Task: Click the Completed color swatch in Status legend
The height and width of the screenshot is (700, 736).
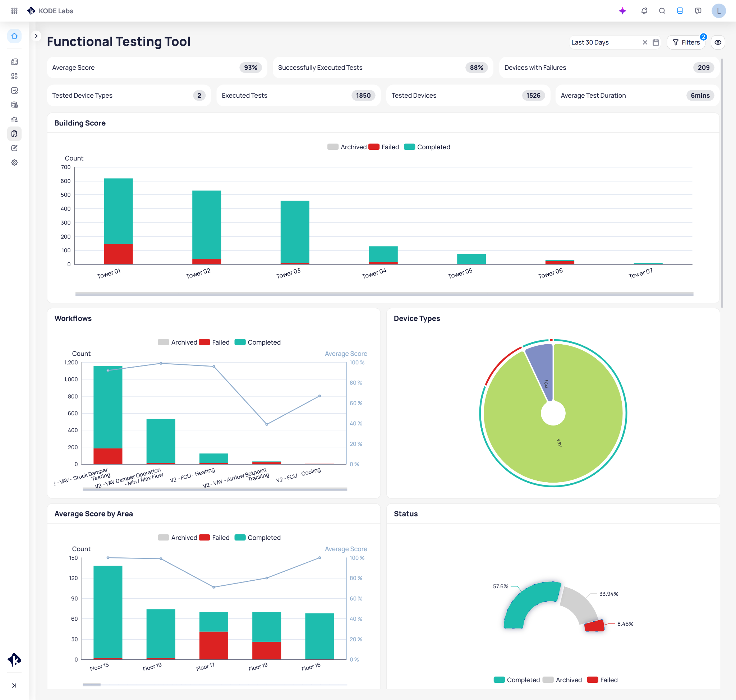Action: pos(500,680)
